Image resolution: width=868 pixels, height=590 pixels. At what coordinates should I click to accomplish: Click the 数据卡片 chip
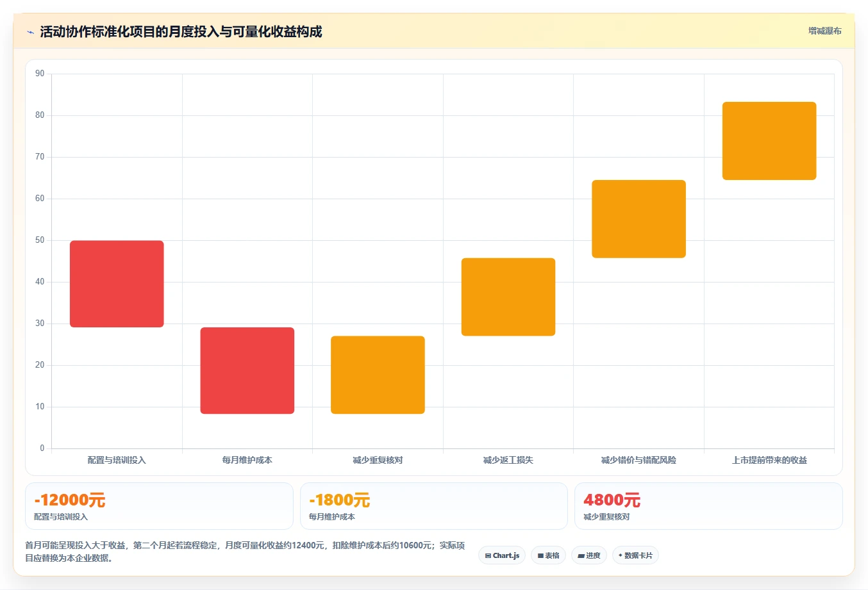click(x=635, y=555)
